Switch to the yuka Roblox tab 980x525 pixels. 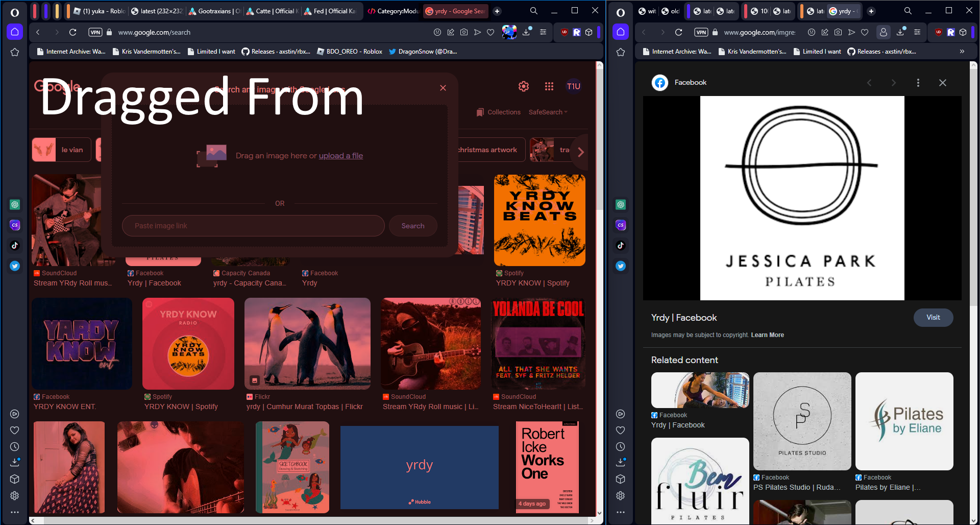pyautogui.click(x=100, y=11)
